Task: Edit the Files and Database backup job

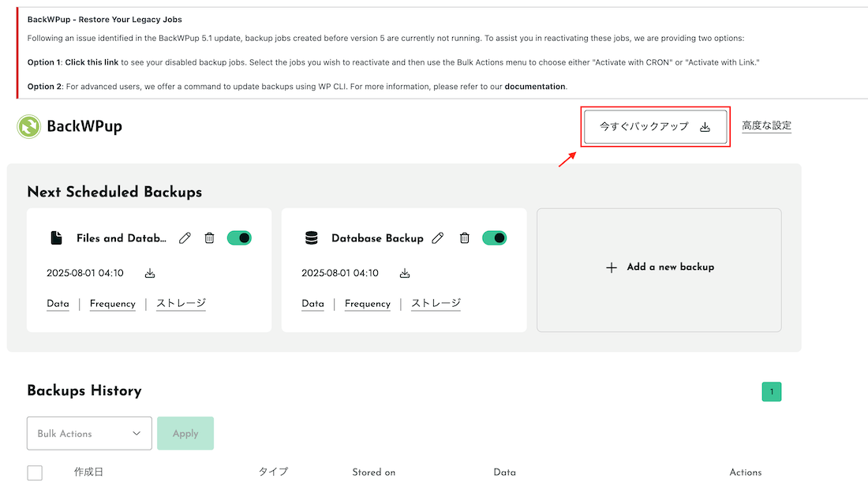Action: click(185, 238)
